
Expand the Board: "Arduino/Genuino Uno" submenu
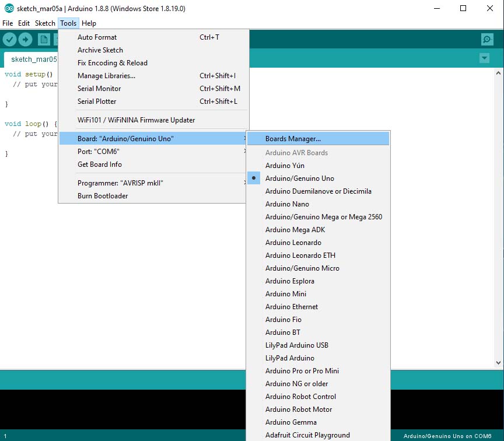coord(153,138)
